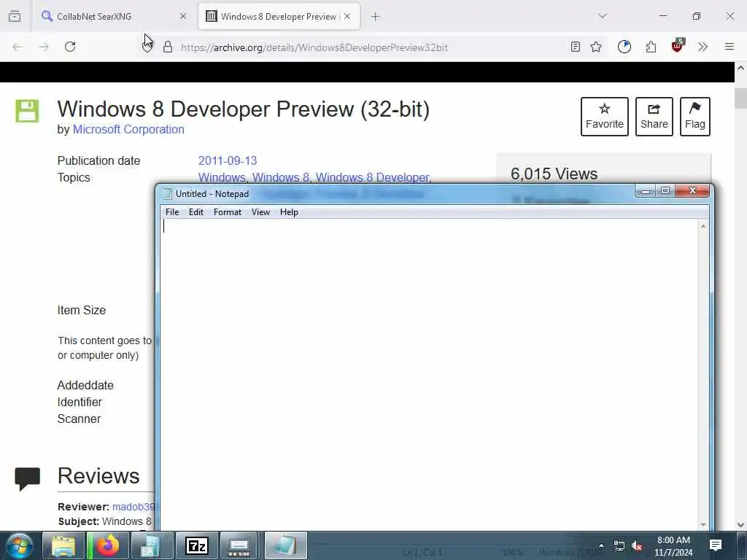Click the site padlock icon

pyautogui.click(x=168, y=47)
